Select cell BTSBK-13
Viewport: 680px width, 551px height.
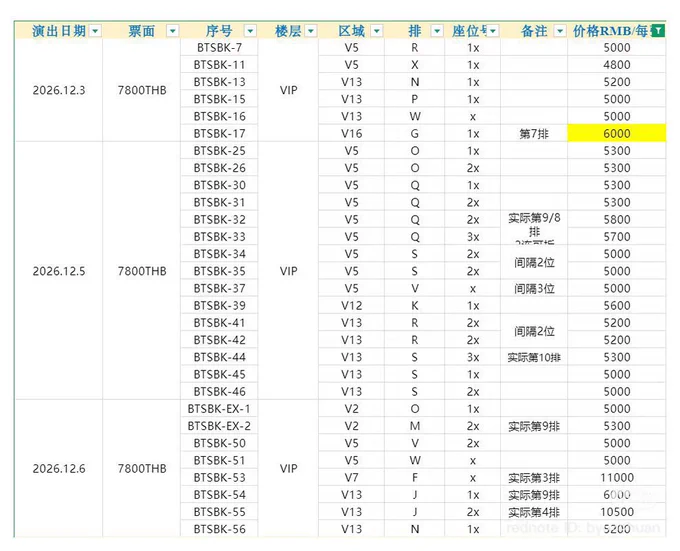tap(219, 82)
